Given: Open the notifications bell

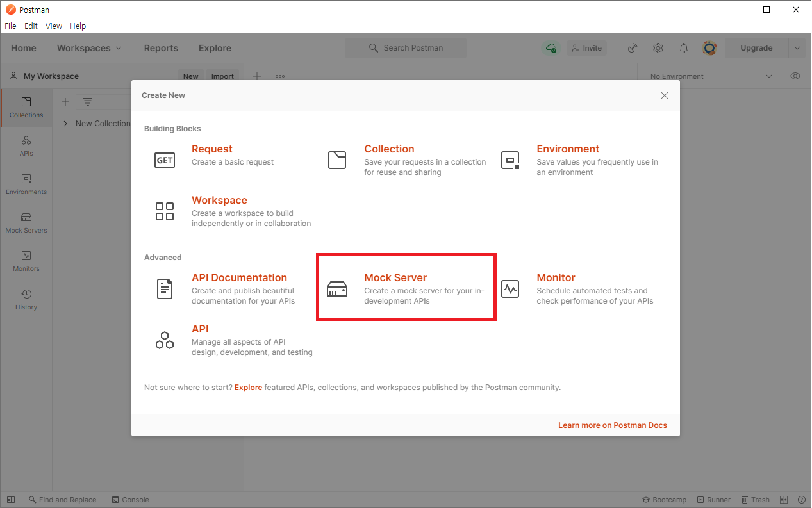Looking at the screenshot, I should 684,48.
